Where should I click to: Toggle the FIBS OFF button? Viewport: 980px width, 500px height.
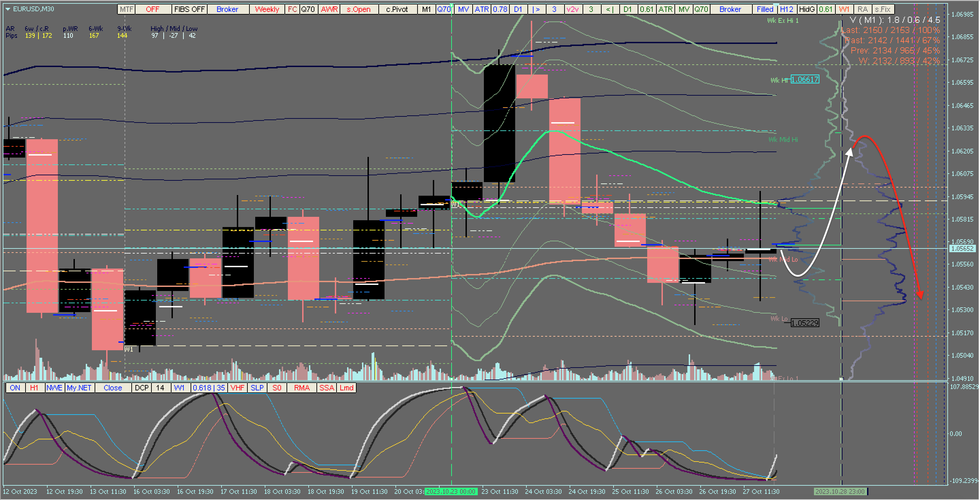[x=189, y=9]
